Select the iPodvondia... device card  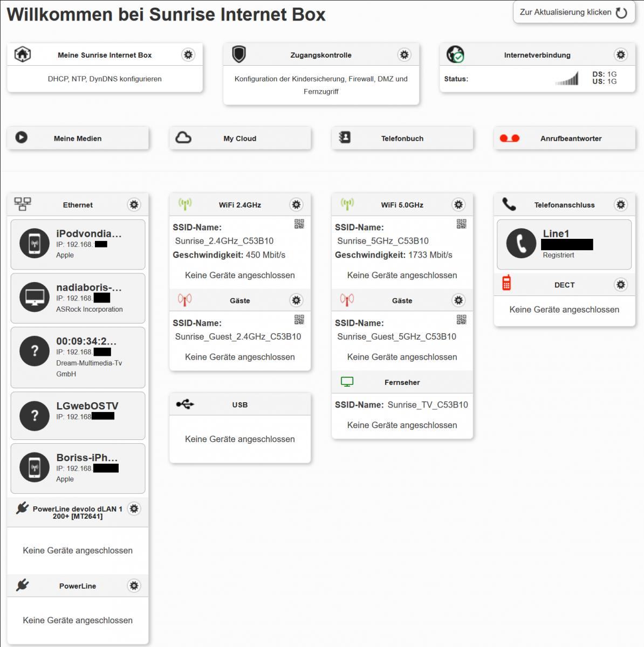click(x=78, y=244)
